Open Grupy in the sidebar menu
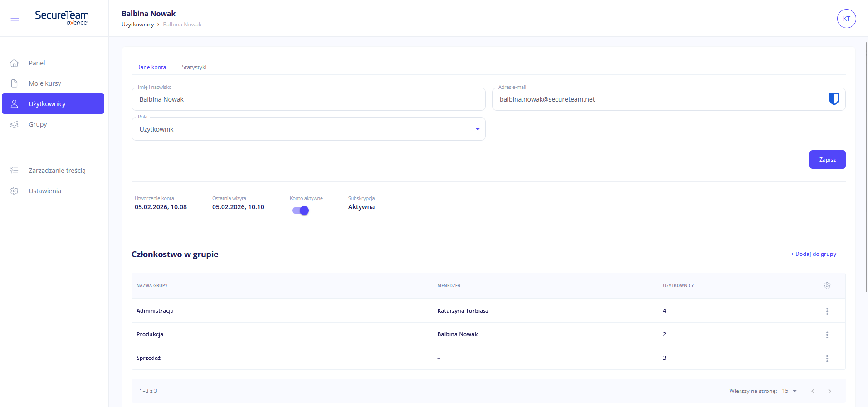 [38, 124]
